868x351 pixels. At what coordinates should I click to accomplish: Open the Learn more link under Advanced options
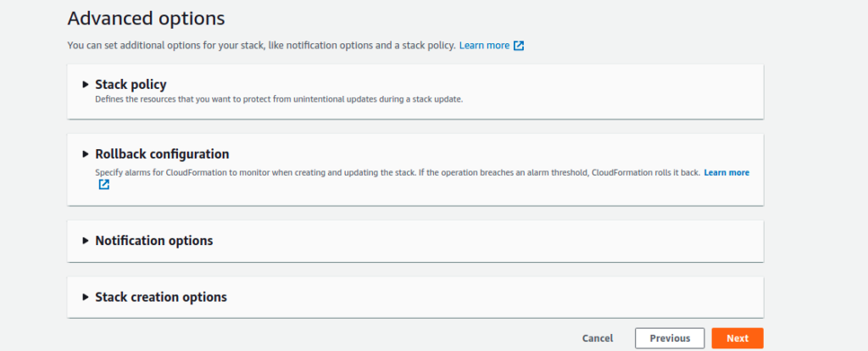[x=484, y=46]
